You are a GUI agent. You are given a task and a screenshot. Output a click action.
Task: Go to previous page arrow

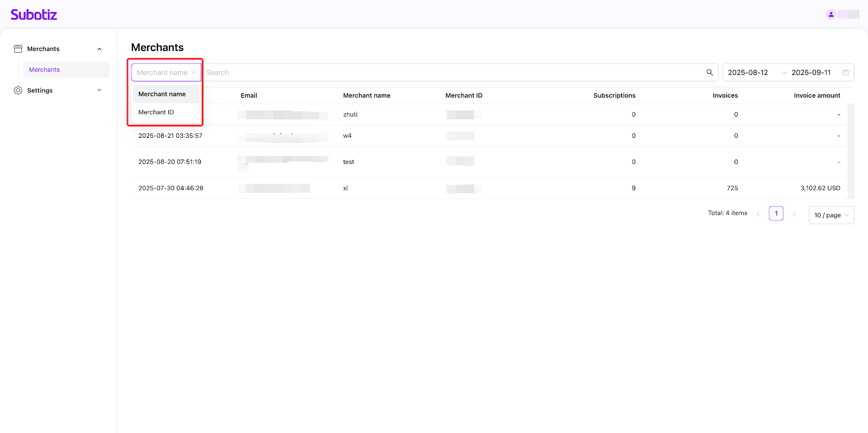tap(758, 214)
